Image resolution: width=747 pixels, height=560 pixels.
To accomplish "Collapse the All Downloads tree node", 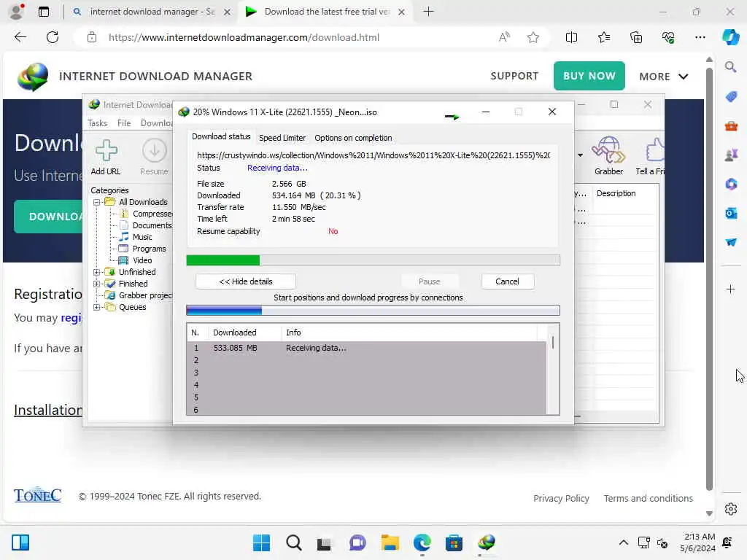I will pos(97,202).
